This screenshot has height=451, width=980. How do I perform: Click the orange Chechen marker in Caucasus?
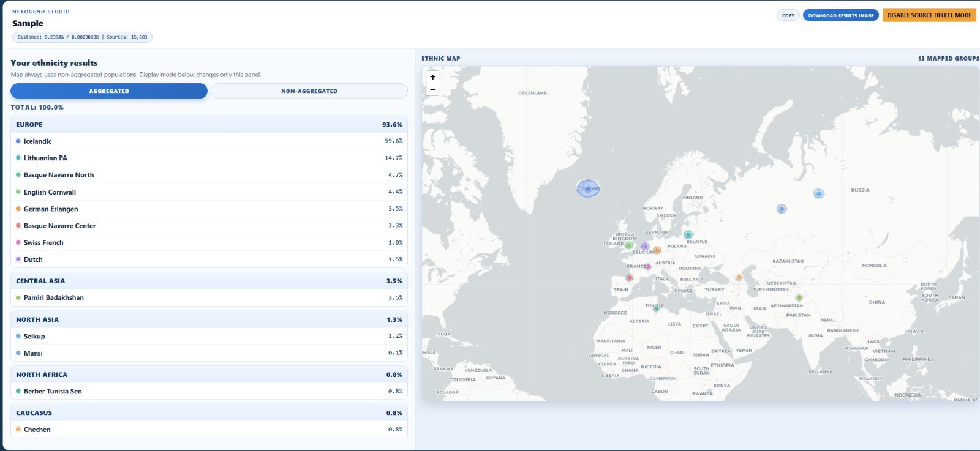(739, 278)
